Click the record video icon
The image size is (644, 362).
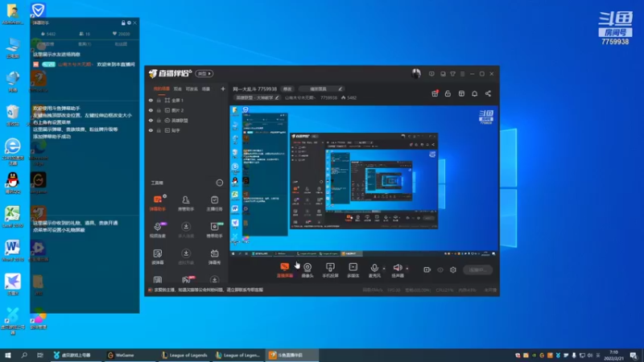coord(427,269)
